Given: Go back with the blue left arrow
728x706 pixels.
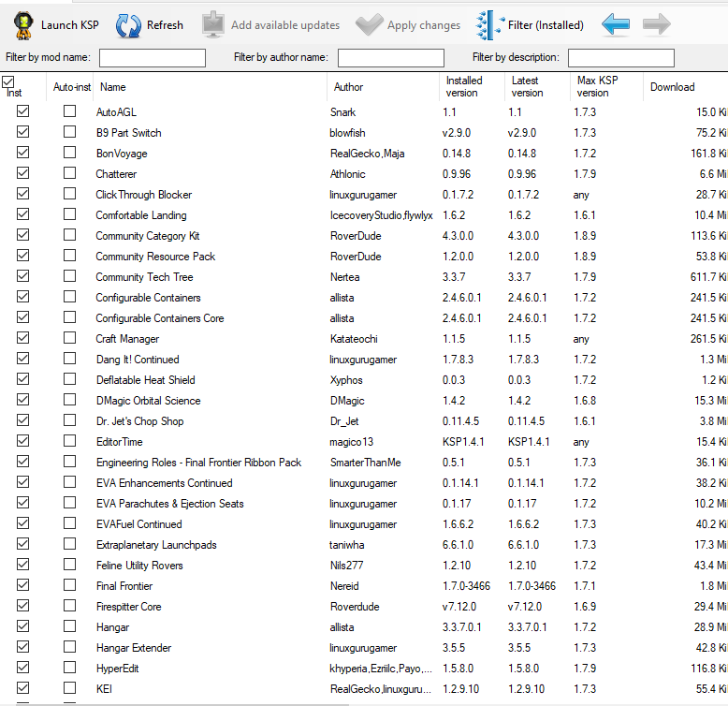Looking at the screenshot, I should click(x=616, y=24).
